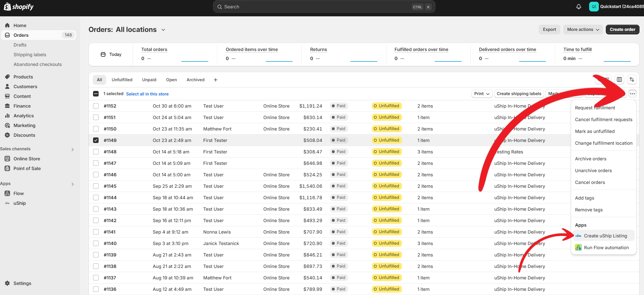Click uShip icon beside Create uShip Listing
Image resolution: width=644 pixels, height=295 pixels.
[578, 236]
